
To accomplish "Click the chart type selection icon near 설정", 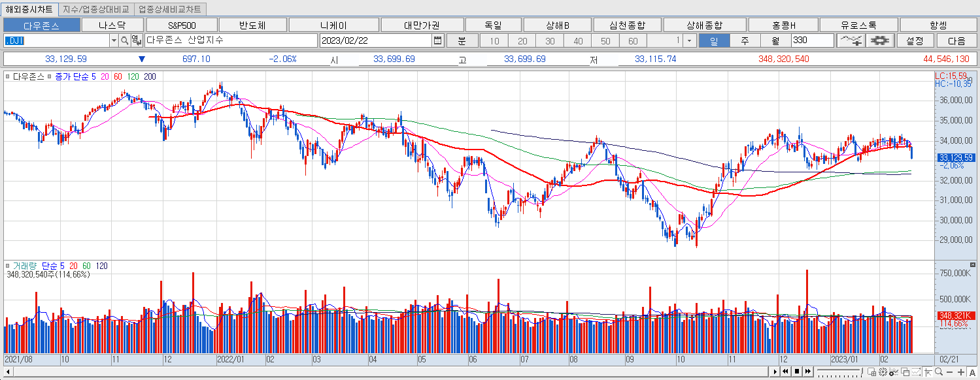I will click(853, 40).
